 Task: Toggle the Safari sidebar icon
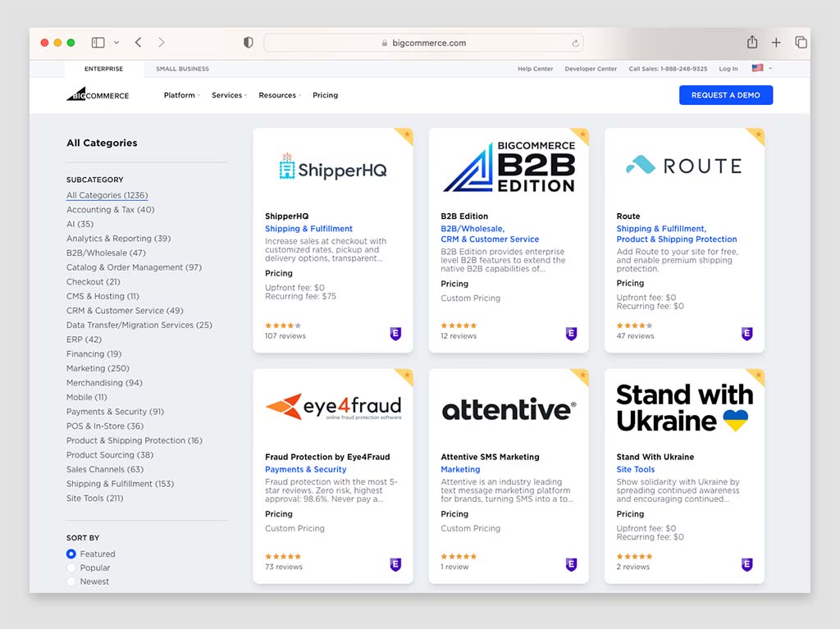point(98,43)
